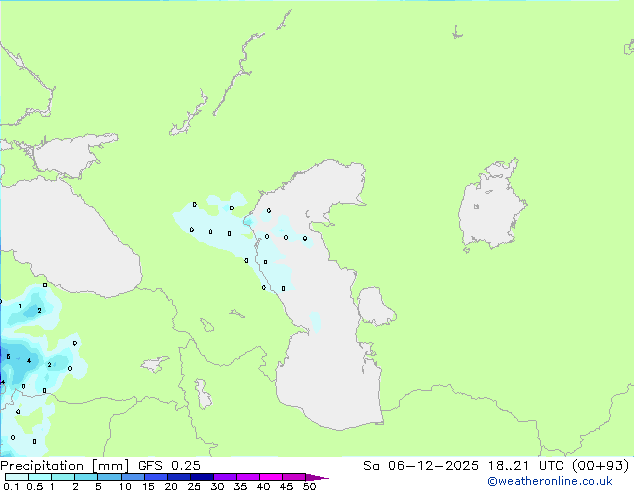Pick the legend swatch between 25 and 30

201,477
